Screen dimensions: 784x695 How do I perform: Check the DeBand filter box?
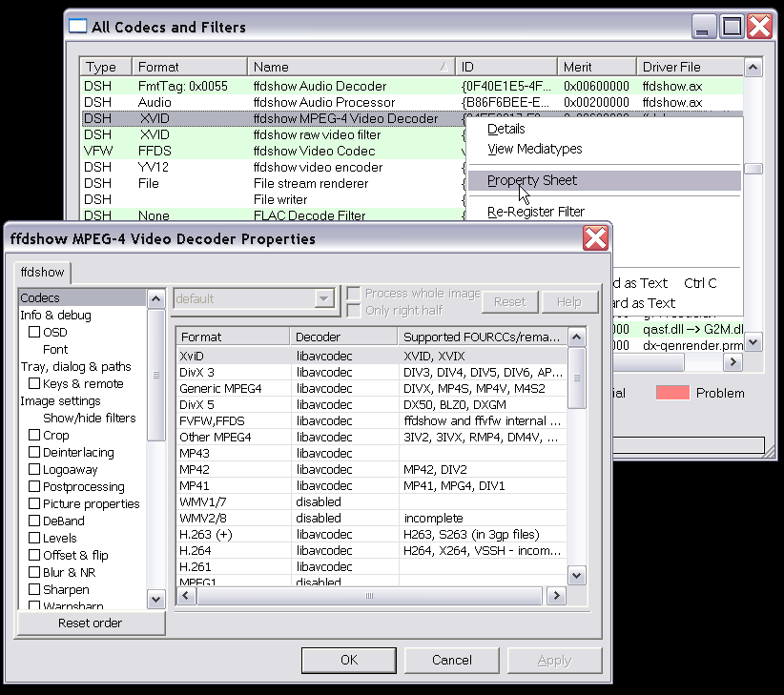click(34, 521)
